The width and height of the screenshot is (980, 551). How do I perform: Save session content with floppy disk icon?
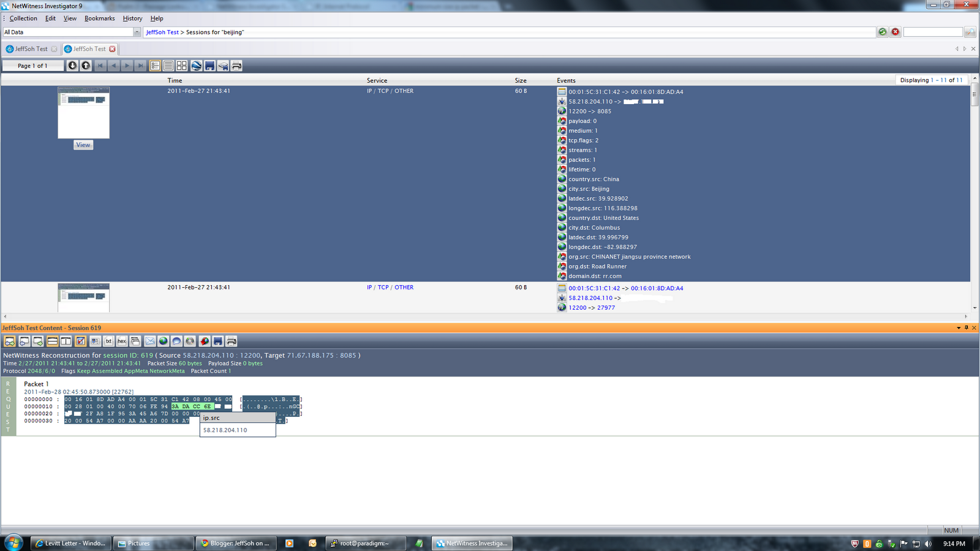[x=218, y=341]
